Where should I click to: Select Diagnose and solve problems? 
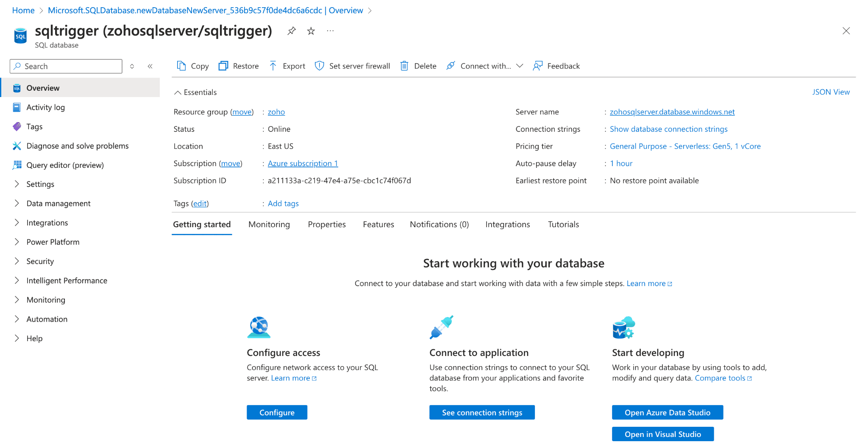pos(78,145)
